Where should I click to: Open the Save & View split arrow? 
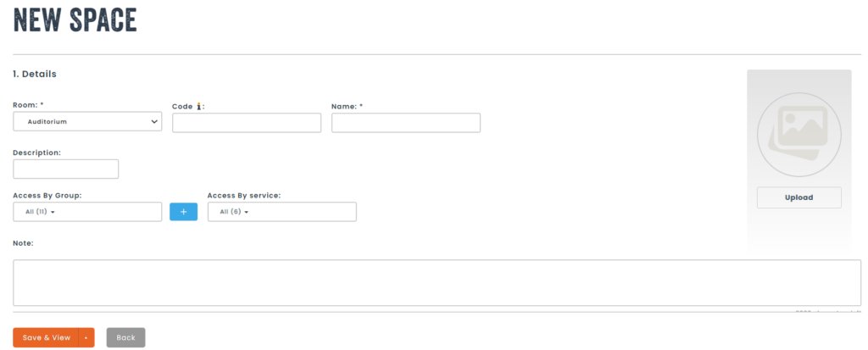click(86, 338)
